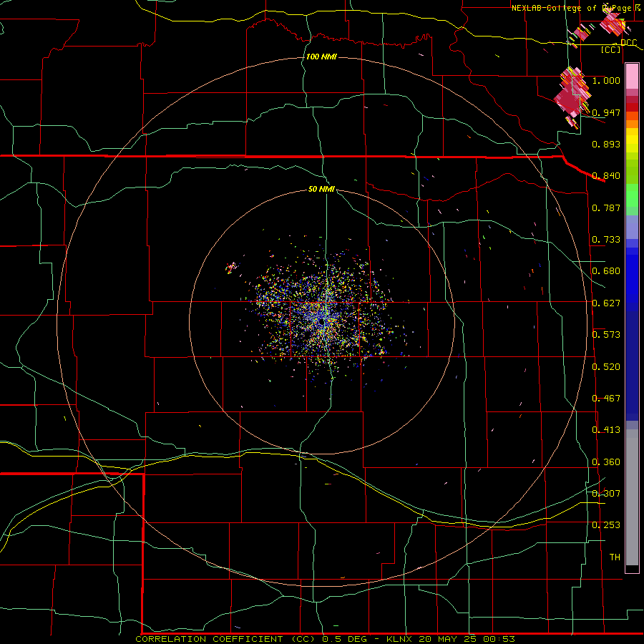Click the "DCC" label above the color scale
Image resolution: width=644 pixels, height=644 pixels.
coord(628,42)
